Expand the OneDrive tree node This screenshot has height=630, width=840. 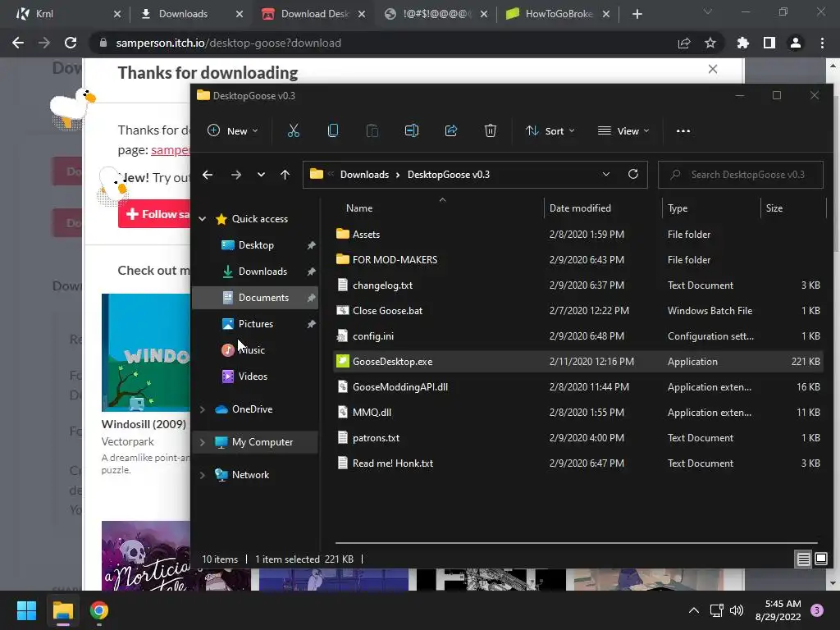click(203, 409)
